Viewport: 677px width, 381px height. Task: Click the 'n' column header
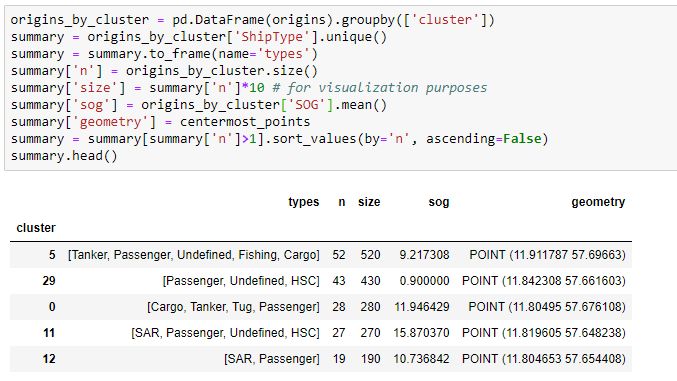click(x=342, y=202)
